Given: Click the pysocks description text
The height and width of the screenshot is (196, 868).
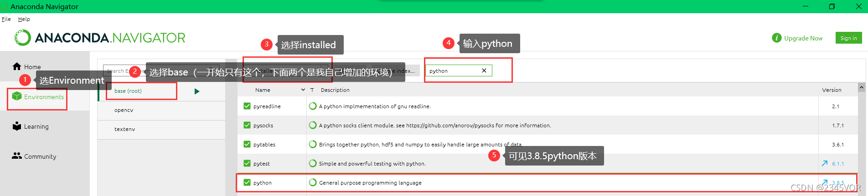Looking at the screenshot, I should (435, 126).
